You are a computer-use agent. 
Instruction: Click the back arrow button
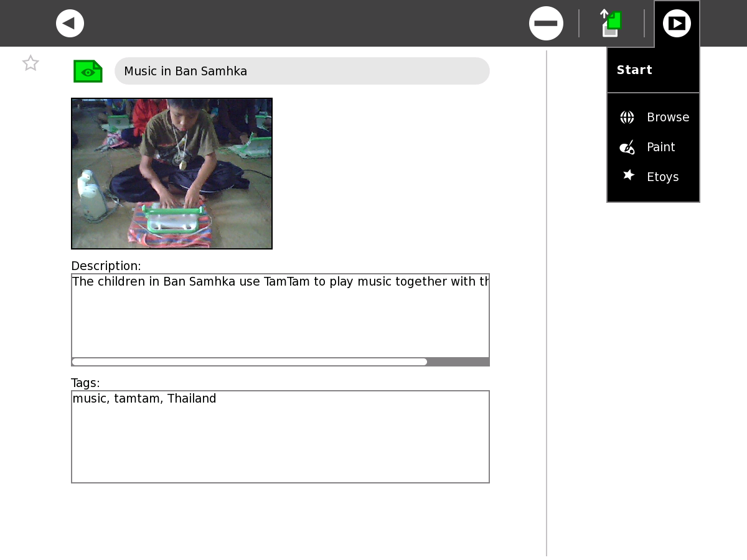[70, 24]
